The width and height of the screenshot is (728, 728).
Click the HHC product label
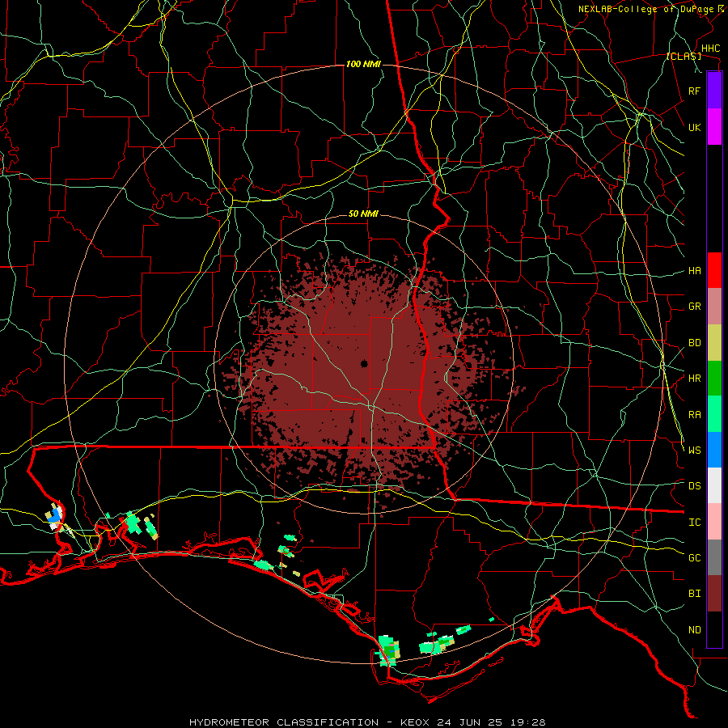coord(711,49)
